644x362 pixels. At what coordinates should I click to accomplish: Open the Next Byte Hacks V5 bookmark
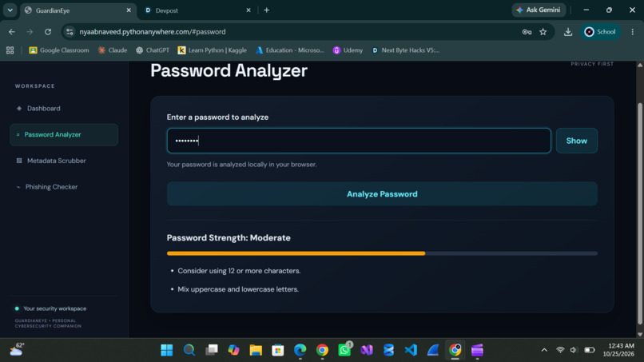(405, 50)
